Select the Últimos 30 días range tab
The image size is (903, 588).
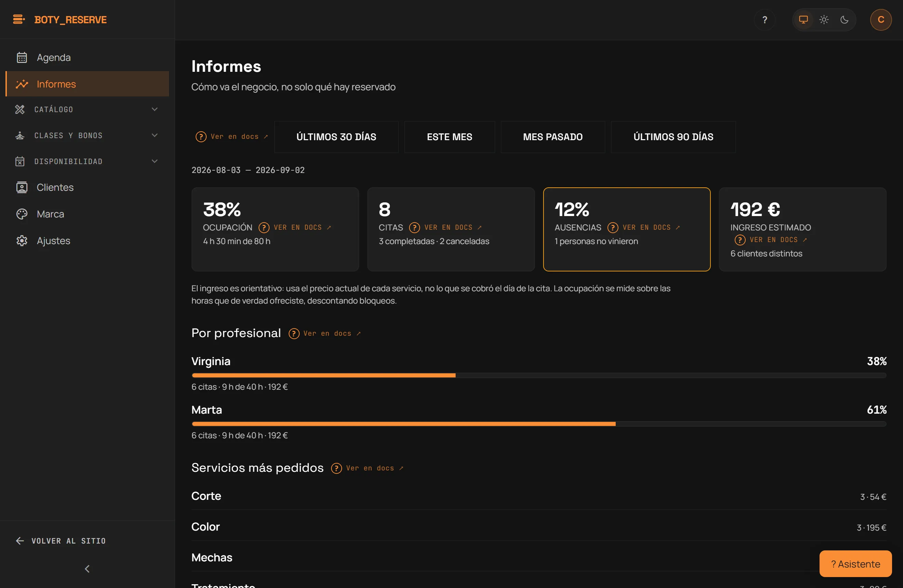[336, 137]
